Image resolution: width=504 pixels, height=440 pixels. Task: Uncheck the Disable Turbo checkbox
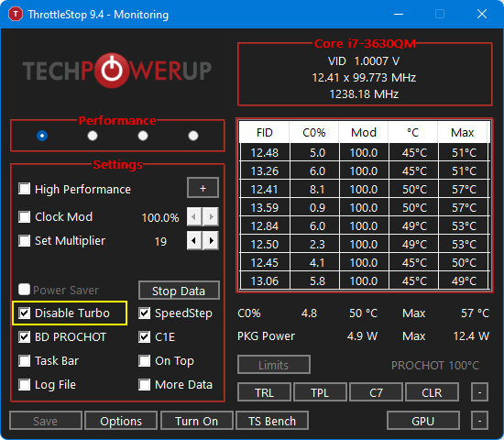(x=25, y=313)
